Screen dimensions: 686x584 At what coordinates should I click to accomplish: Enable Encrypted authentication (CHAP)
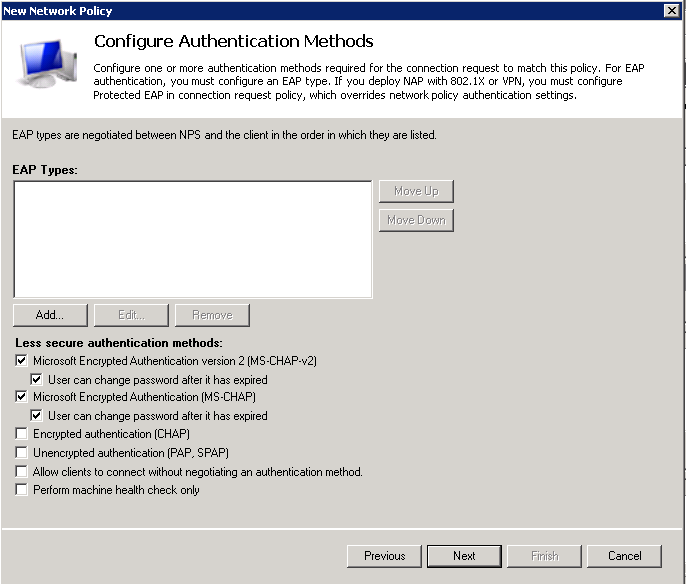[x=21, y=434]
